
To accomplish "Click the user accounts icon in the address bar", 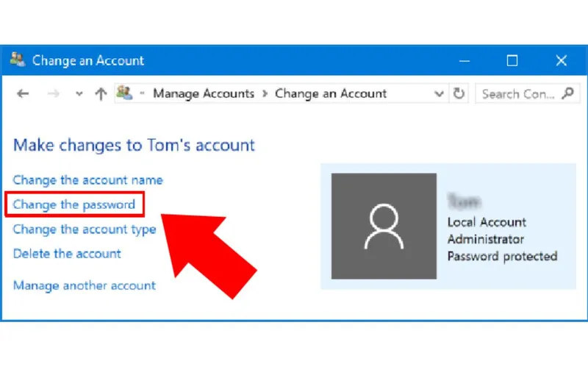I will click(x=124, y=93).
